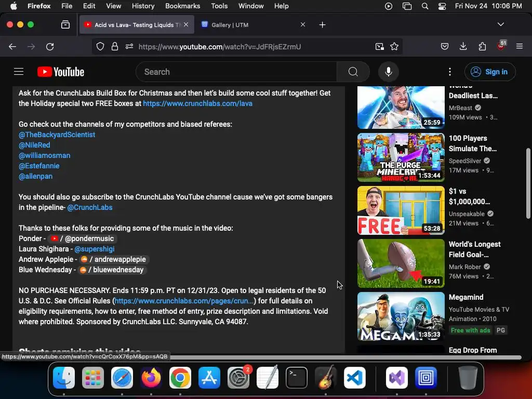Open uBlock Origin extension with badge 51
This screenshot has width=532, height=399.
[501, 46]
